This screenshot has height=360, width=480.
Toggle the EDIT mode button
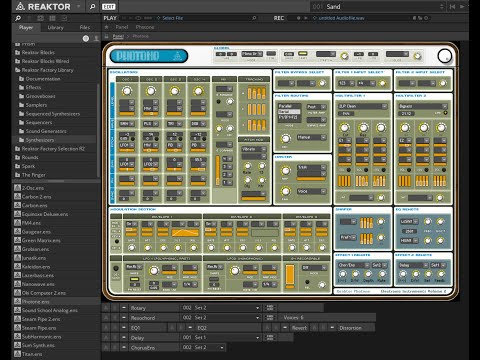tap(109, 7)
